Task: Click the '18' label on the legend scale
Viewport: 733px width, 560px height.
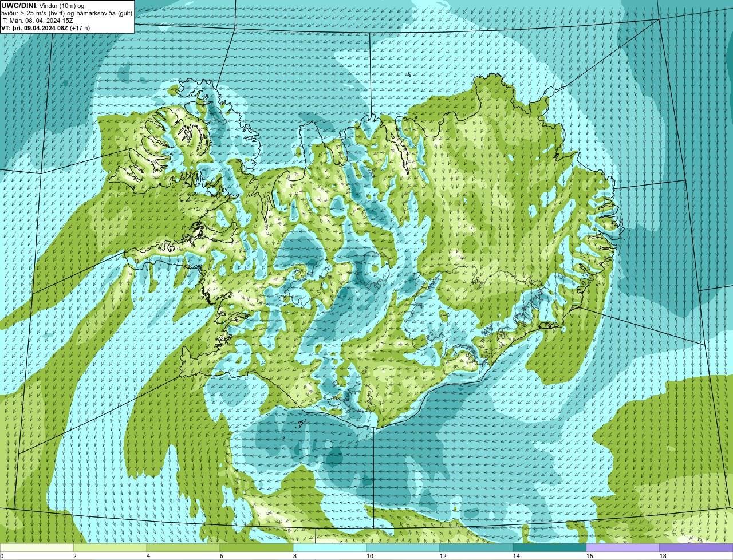Action: [x=663, y=556]
